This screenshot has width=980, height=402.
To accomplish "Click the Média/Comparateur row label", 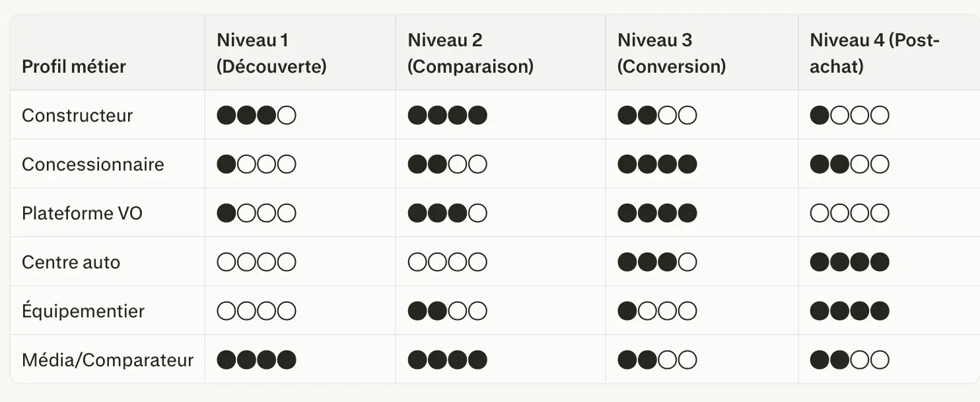I will [x=108, y=360].
